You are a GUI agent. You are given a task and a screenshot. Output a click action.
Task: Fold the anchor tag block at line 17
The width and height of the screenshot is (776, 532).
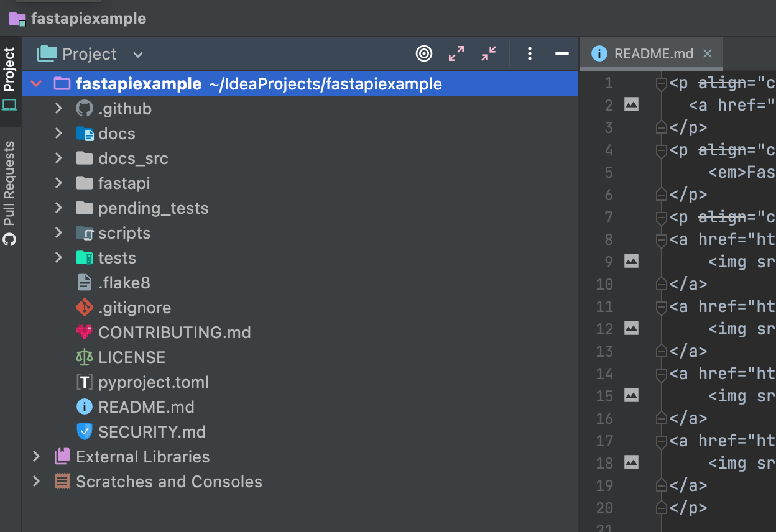(x=662, y=441)
